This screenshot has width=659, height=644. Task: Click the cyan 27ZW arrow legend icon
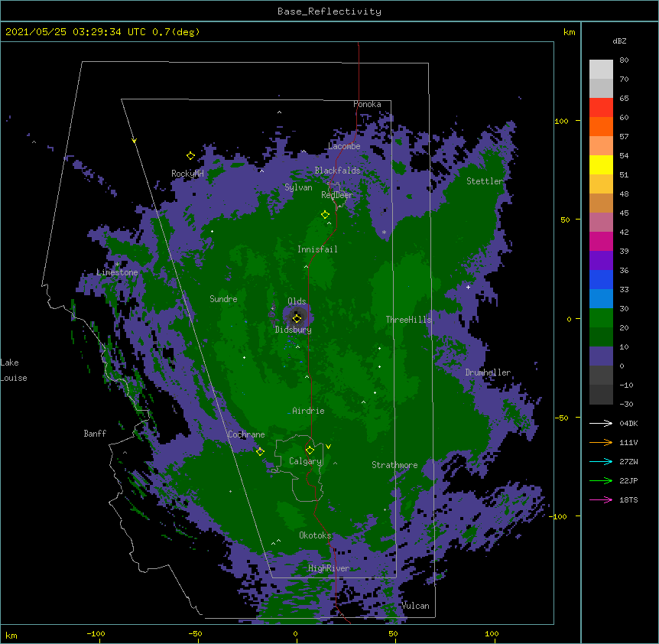(601, 461)
